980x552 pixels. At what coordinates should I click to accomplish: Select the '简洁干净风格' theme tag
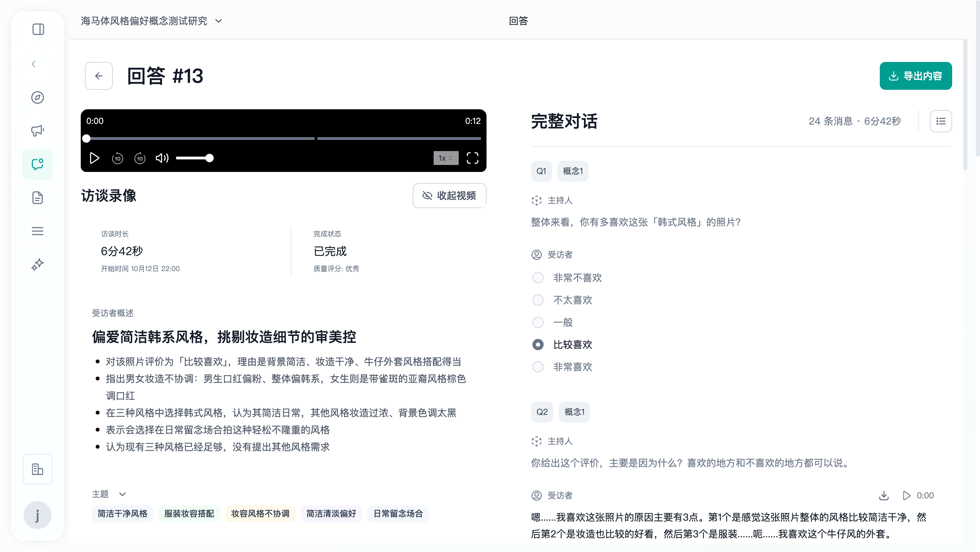(x=122, y=514)
